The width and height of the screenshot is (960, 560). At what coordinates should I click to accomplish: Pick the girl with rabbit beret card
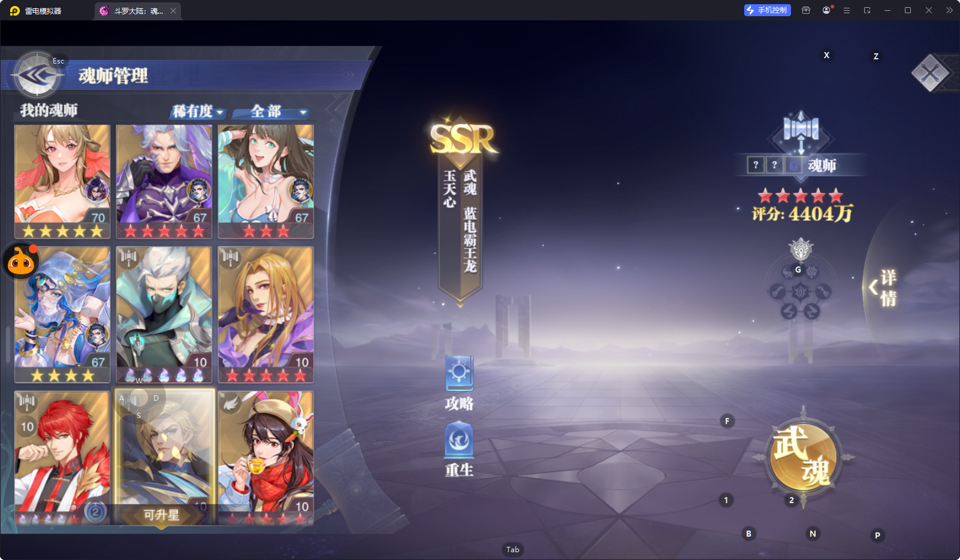[266, 458]
